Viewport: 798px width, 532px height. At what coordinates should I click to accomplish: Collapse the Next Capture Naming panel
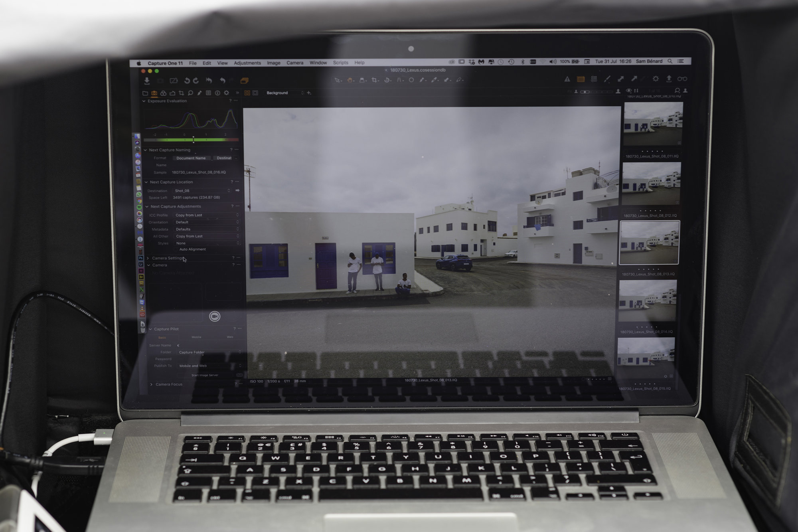point(145,150)
